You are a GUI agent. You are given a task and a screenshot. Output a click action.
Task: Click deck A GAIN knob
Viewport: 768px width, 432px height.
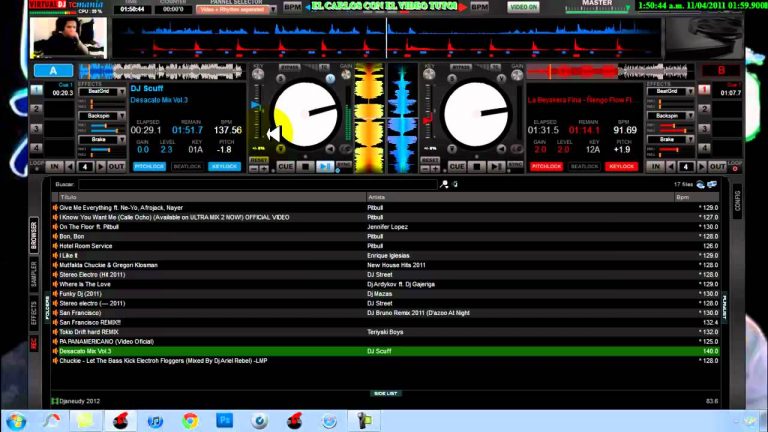(x=346, y=74)
